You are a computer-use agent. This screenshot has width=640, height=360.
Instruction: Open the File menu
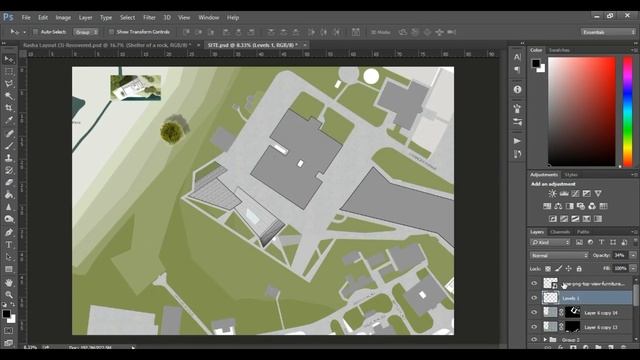point(26,18)
